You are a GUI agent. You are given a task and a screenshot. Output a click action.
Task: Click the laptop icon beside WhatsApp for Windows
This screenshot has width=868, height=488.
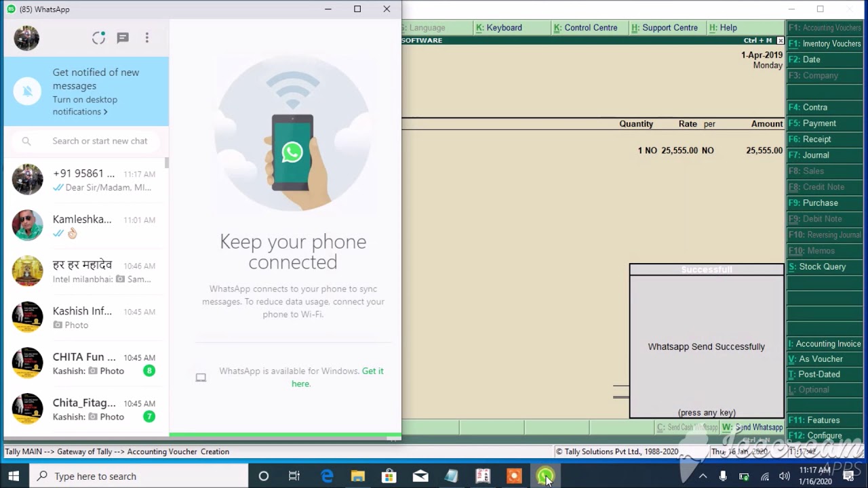[x=201, y=378]
